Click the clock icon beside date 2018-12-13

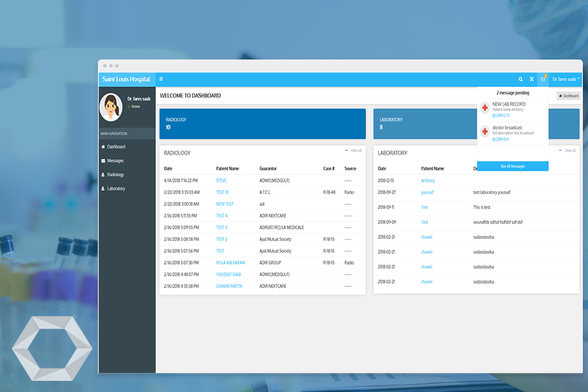pyautogui.click(x=494, y=116)
